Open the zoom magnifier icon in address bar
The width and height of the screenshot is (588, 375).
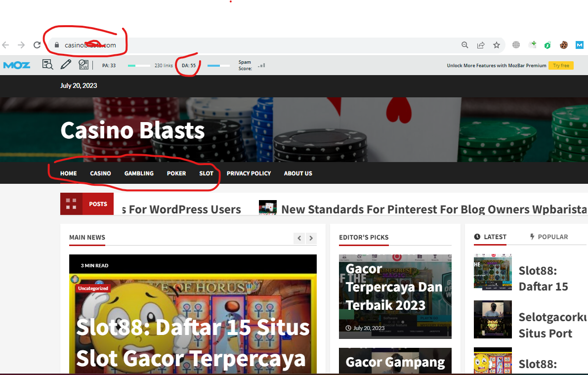point(464,45)
